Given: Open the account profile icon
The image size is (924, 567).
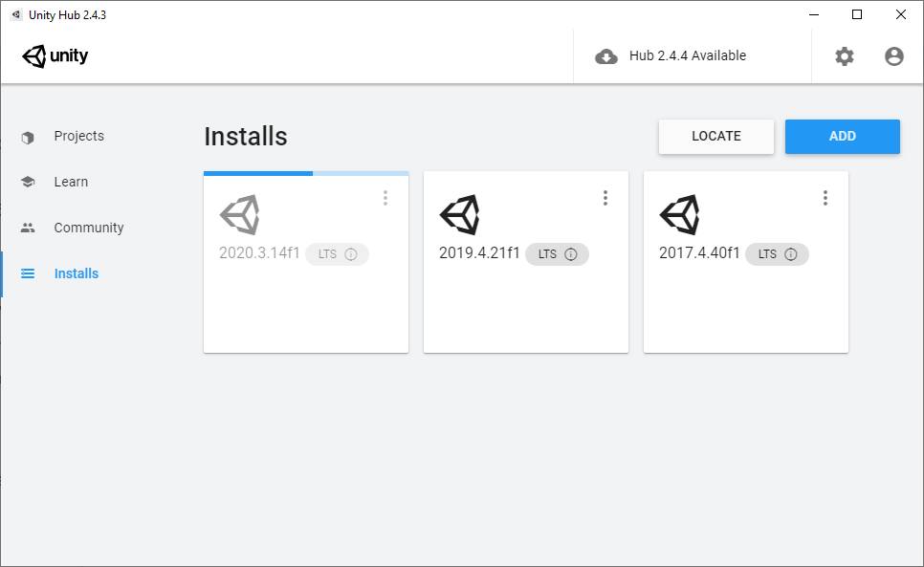Looking at the screenshot, I should tap(894, 56).
